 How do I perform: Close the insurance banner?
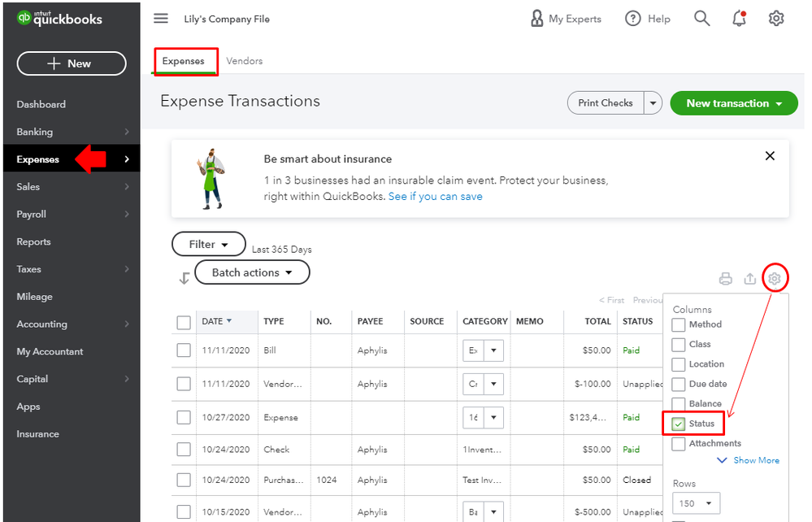pyautogui.click(x=770, y=156)
